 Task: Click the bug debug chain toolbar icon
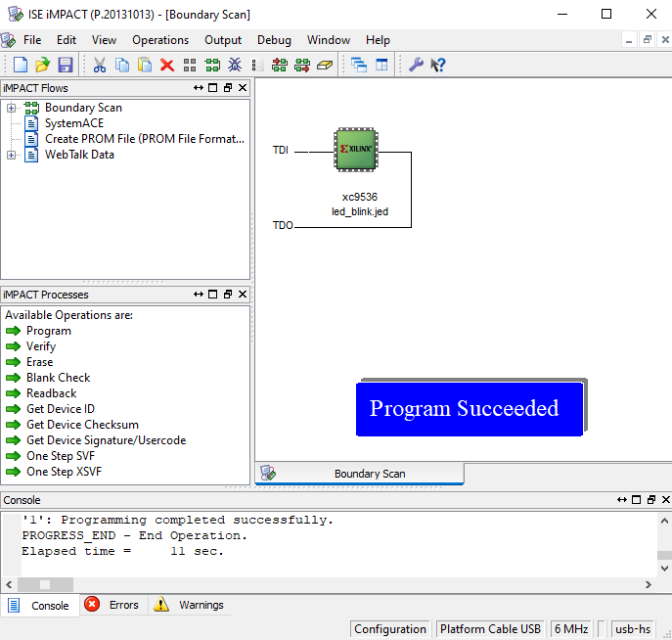235,66
